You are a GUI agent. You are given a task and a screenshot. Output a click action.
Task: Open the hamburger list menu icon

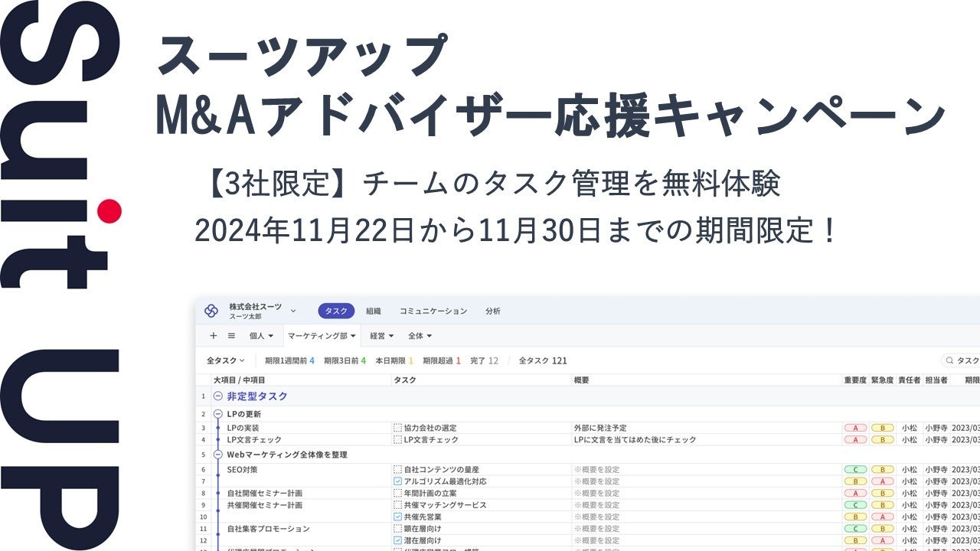[x=231, y=335]
